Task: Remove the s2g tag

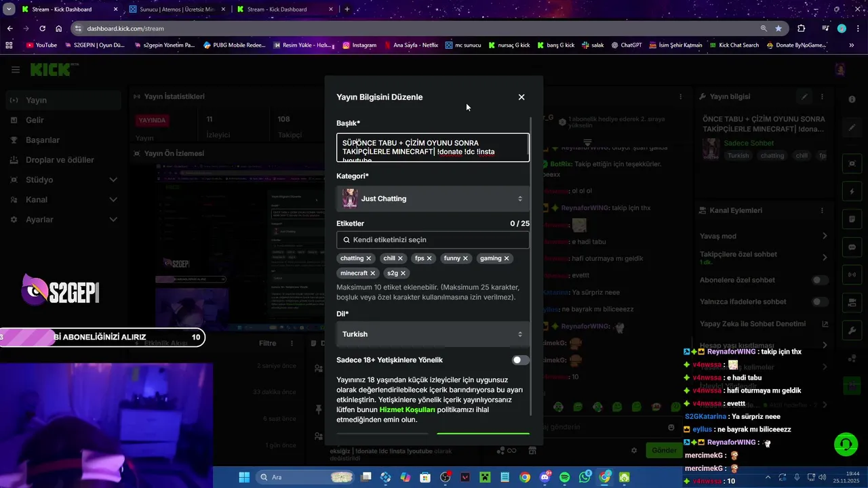Action: click(x=403, y=273)
